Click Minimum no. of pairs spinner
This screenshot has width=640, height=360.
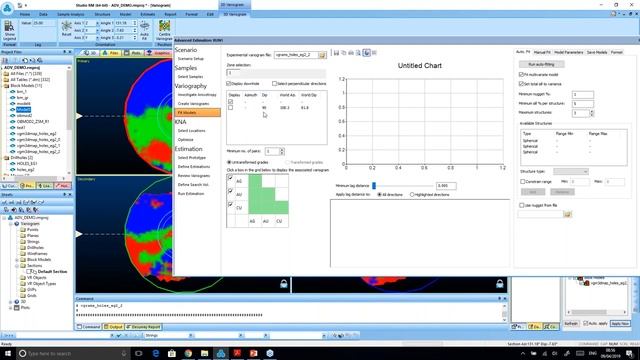282,151
